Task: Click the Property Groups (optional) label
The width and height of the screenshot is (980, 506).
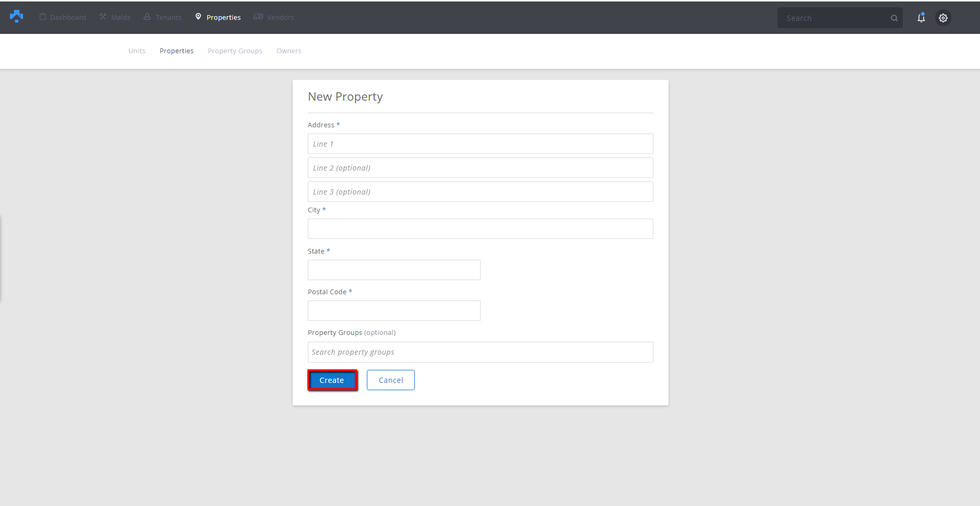Action: pos(352,332)
